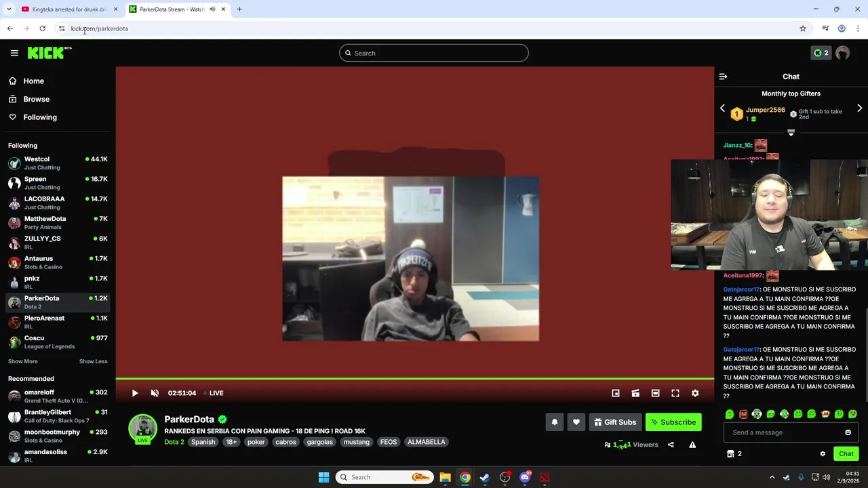The image size is (868, 488).
Task: Open the Windows Start menu
Action: (x=323, y=477)
